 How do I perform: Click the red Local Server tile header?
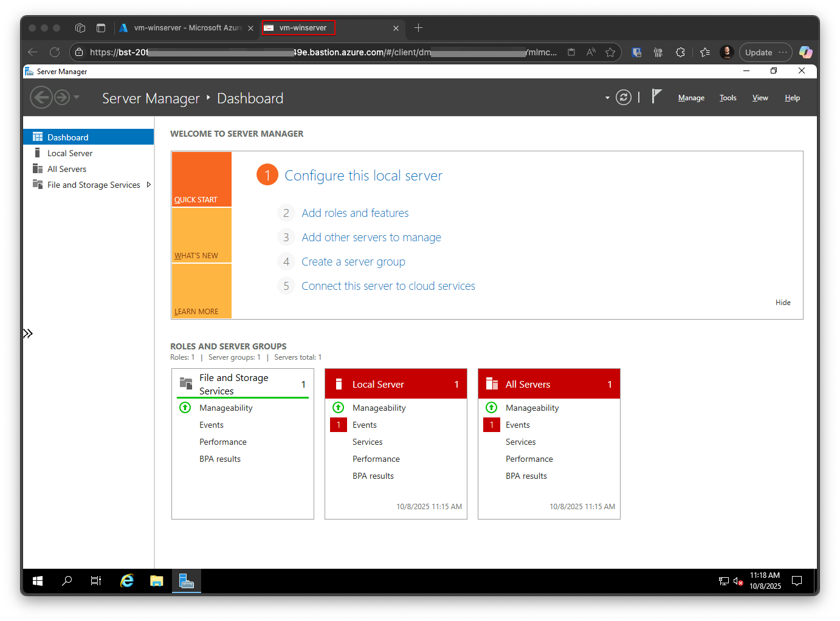point(396,384)
